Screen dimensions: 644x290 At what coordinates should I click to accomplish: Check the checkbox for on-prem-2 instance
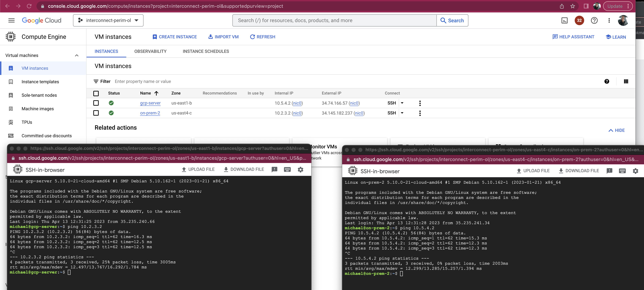(96, 113)
